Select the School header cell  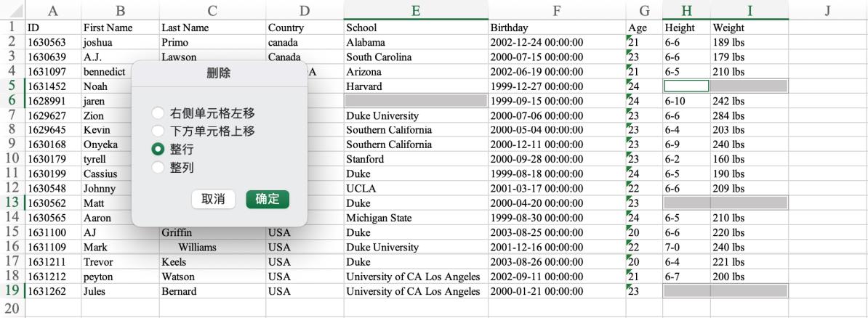pyautogui.click(x=415, y=28)
